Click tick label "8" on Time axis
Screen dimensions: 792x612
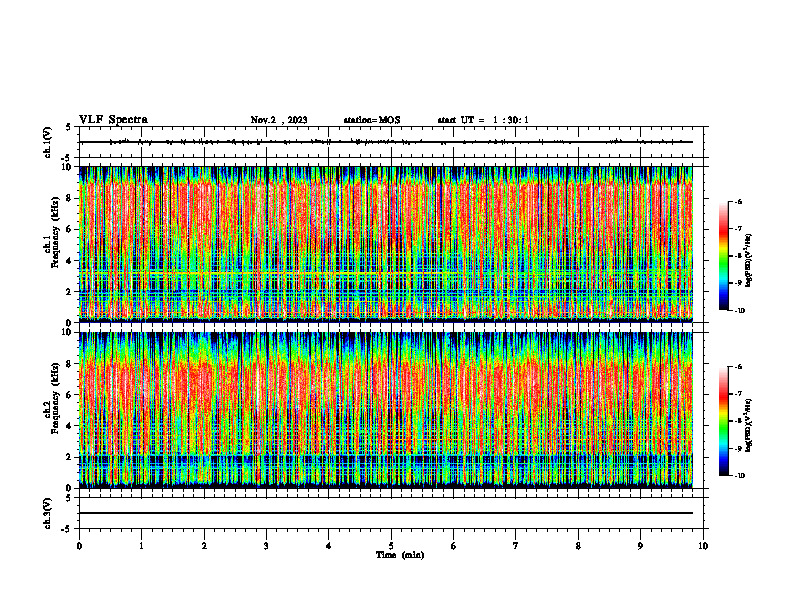578,546
